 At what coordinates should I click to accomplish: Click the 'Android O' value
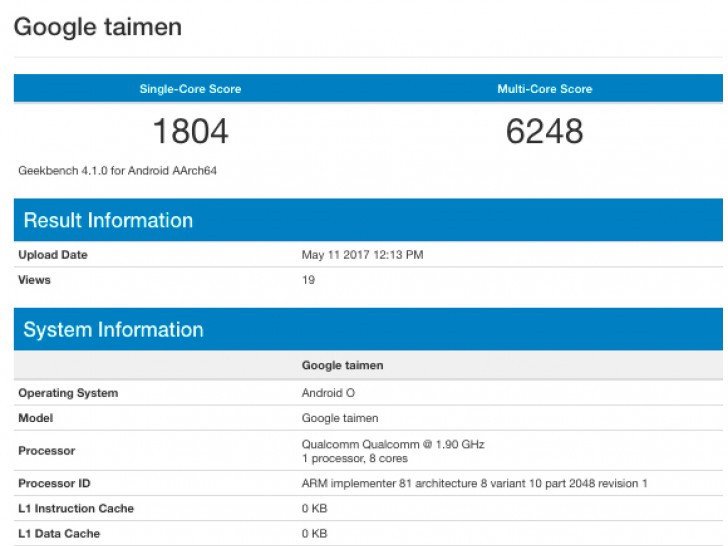point(328,393)
